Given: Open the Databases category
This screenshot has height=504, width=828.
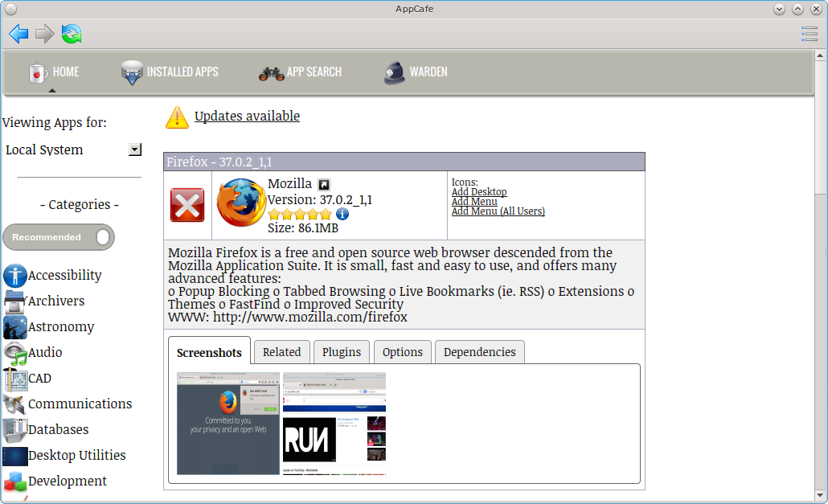Looking at the screenshot, I should (x=58, y=430).
